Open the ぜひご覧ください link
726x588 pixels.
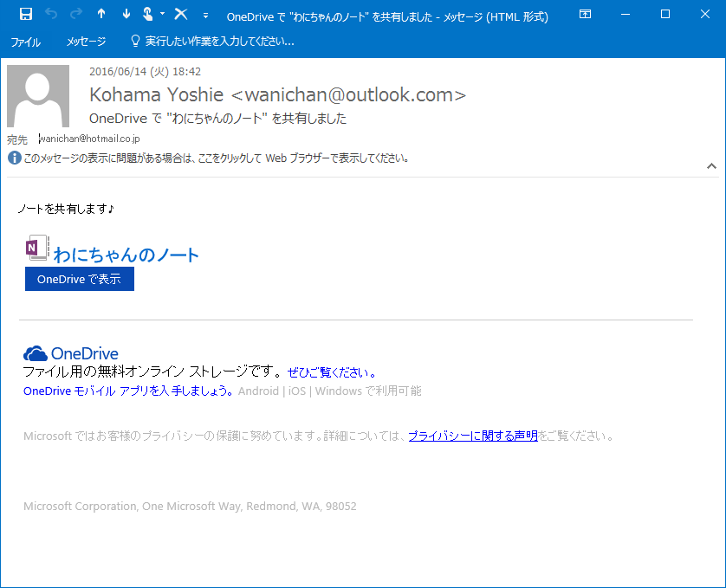click(x=333, y=372)
